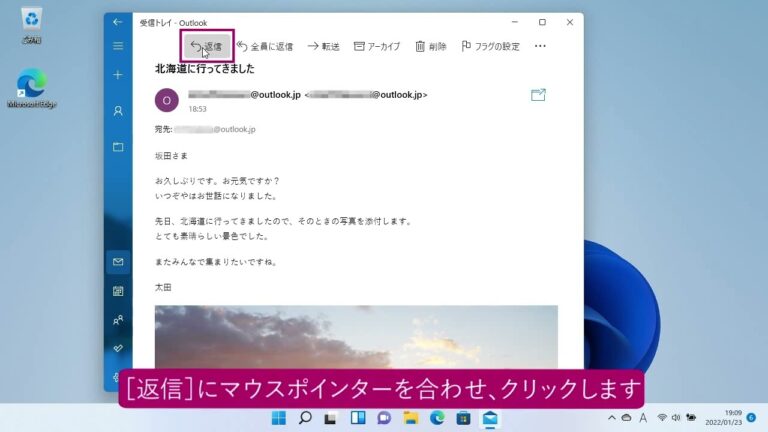This screenshot has width=768, height=432.
Task: Open the volume speaker tray icon
Action: (676, 418)
